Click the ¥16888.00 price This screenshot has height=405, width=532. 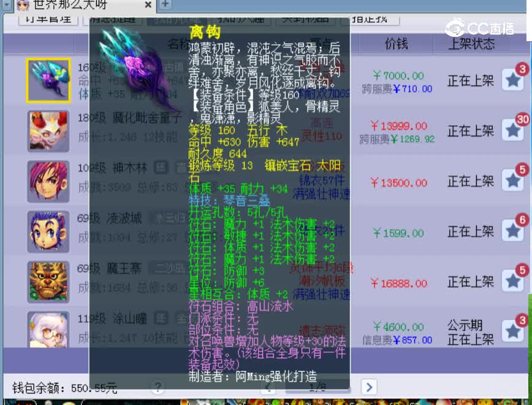(398, 283)
